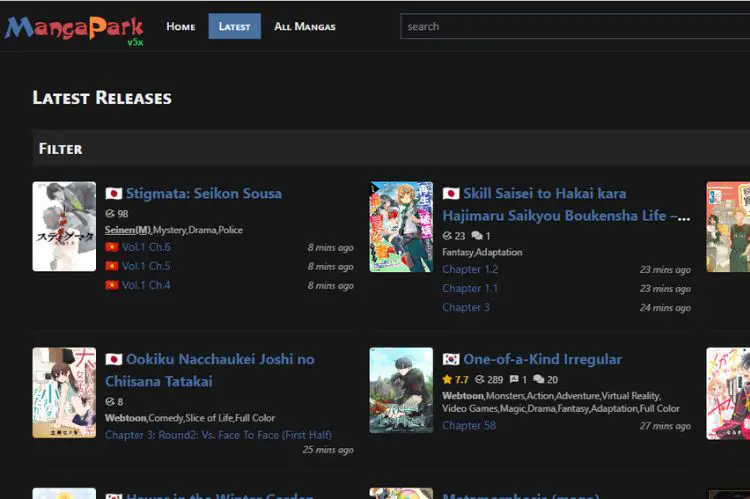Click Vietnam flag beside Vol.1 Ch.4
This screenshot has height=499, width=750.
[112, 285]
